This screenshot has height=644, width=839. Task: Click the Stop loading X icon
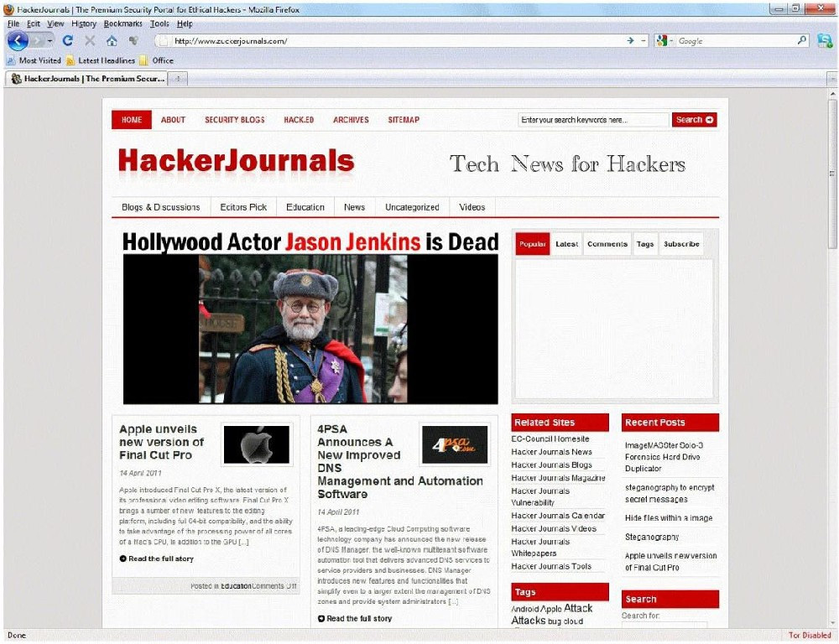[90, 40]
